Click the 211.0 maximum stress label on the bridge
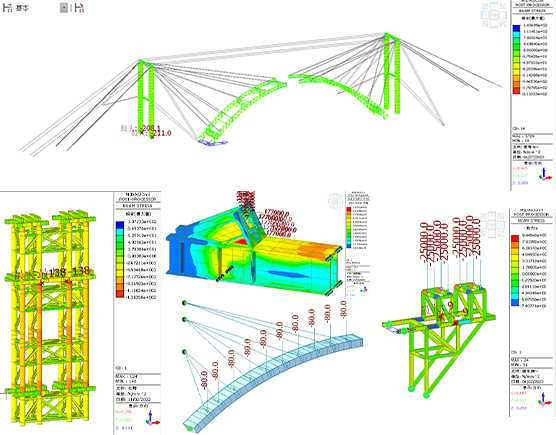The image size is (556, 435). click(162, 133)
